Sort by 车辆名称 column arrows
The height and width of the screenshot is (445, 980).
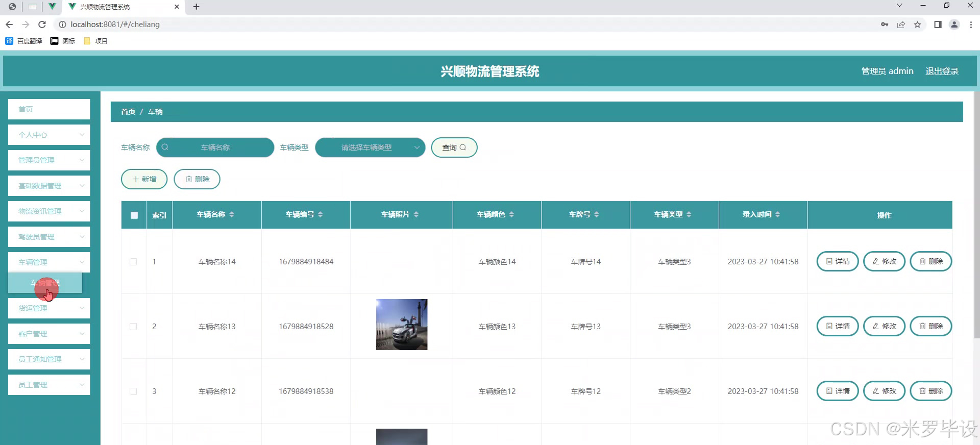pyautogui.click(x=232, y=214)
